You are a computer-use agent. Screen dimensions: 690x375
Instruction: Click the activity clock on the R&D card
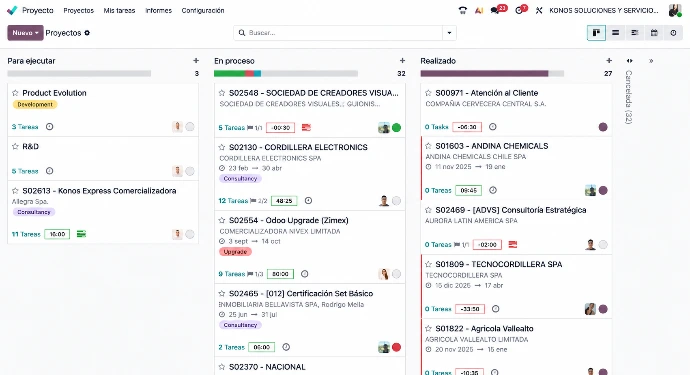[49, 171]
